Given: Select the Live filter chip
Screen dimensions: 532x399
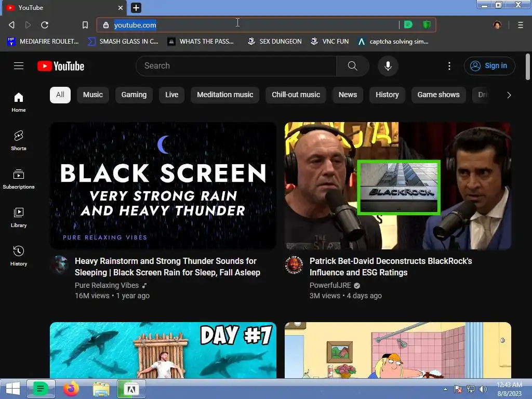Looking at the screenshot, I should 171,95.
